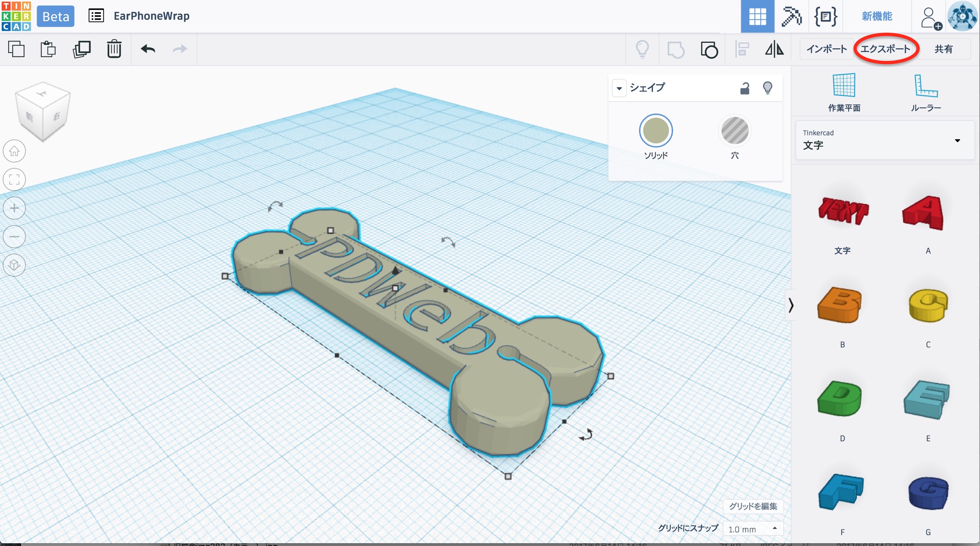This screenshot has width=980, height=546.
Task: Toggle shape visibility lightbulb in Shape panel
Action: pos(767,88)
